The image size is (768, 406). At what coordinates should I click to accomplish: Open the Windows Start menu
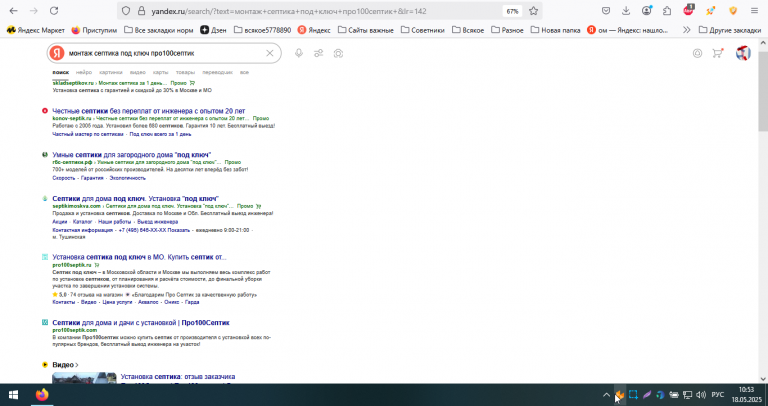pos(13,395)
